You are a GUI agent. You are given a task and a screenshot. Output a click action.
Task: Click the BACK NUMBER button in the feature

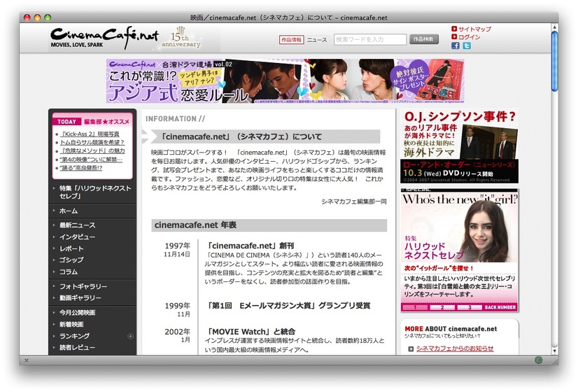[x=500, y=307]
